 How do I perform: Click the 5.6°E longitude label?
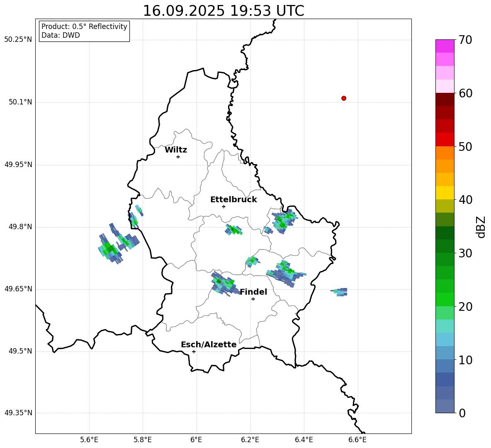pos(89,440)
